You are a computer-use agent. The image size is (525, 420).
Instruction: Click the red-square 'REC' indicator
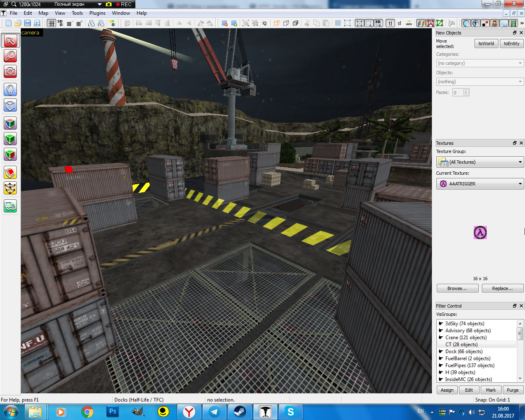point(123,4)
